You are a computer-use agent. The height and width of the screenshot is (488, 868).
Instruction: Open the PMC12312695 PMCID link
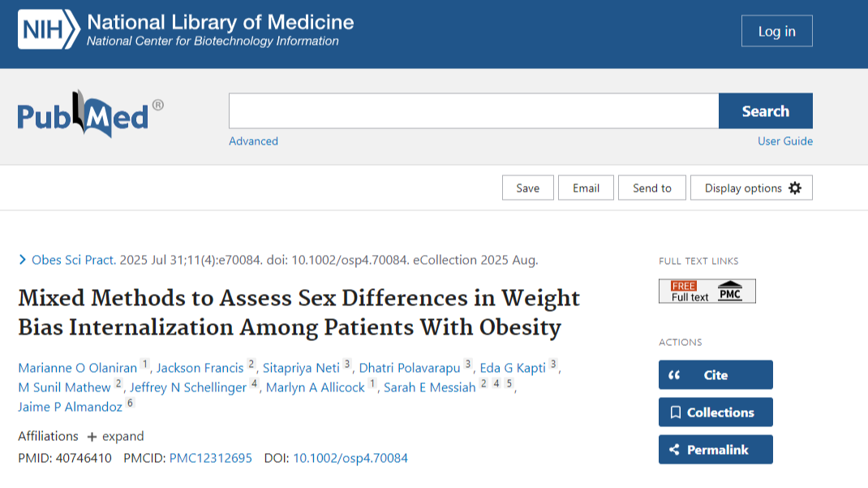(210, 458)
